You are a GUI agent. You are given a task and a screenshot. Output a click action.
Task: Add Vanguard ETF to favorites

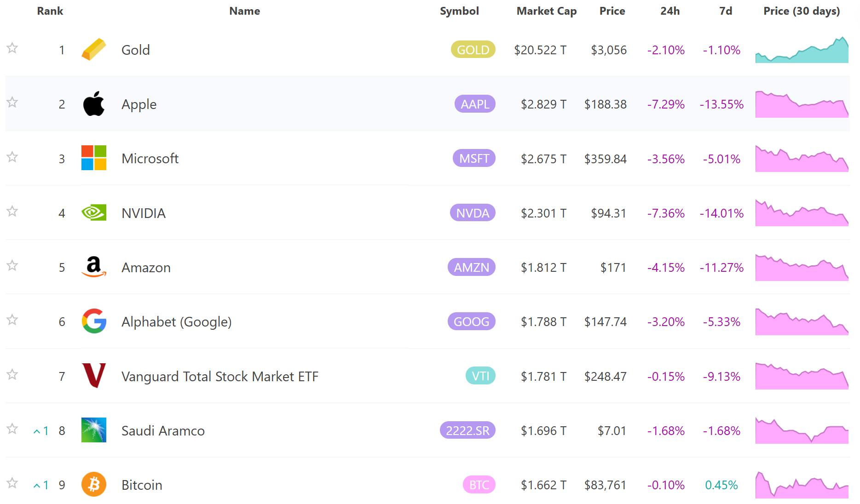[12, 374]
